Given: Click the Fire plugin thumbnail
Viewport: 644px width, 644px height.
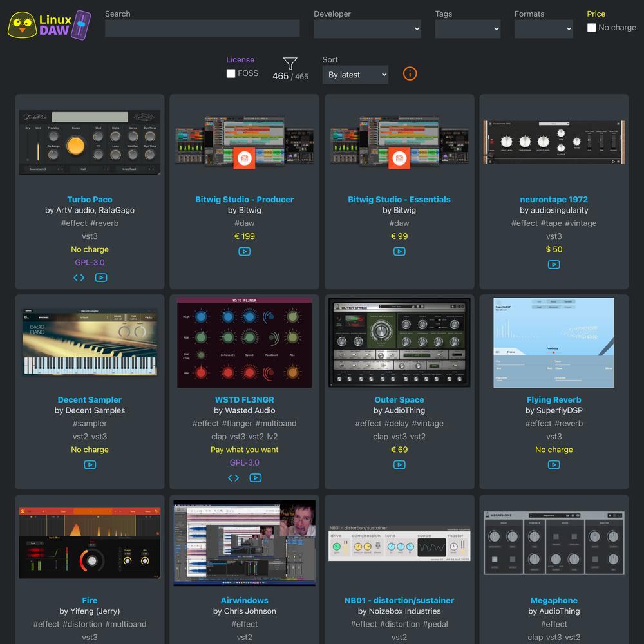Looking at the screenshot, I should 90,542.
